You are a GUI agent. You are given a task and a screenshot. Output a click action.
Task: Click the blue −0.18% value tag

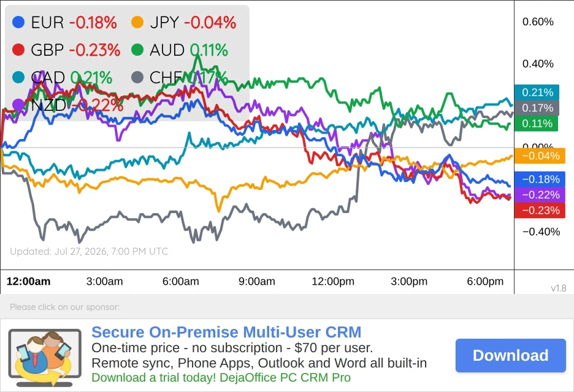[540, 179]
